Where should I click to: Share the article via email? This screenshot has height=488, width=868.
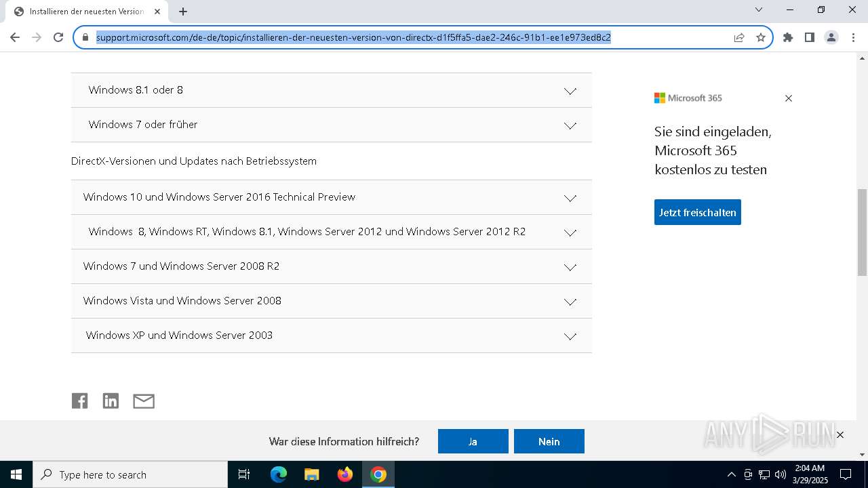[x=144, y=401]
